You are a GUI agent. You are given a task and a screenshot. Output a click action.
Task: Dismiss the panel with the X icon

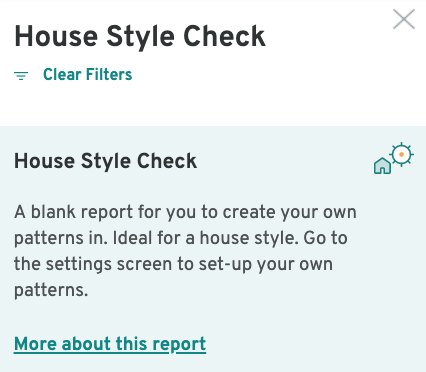[404, 19]
